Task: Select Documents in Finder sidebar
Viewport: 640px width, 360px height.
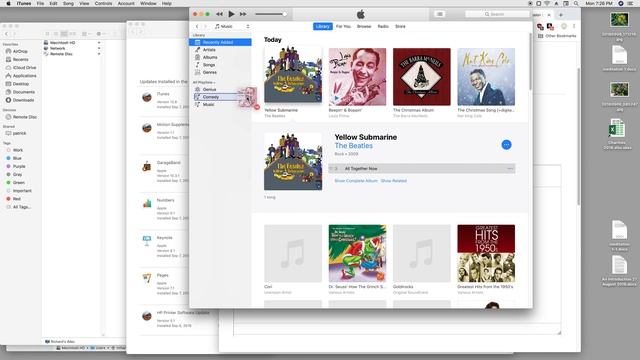Action: pos(23,92)
